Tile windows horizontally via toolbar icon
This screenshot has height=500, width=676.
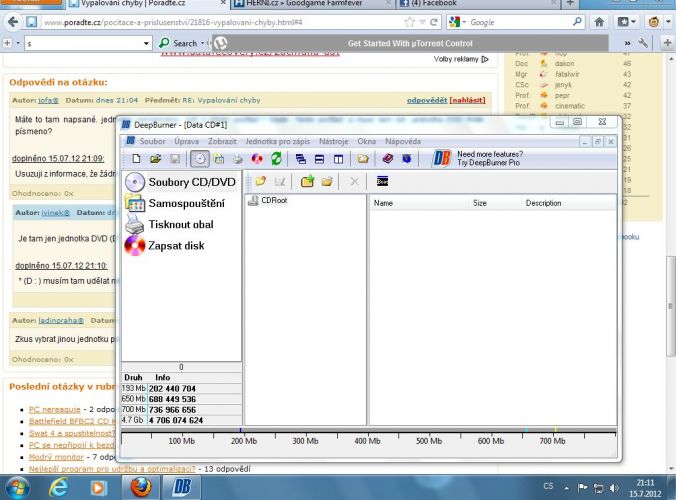(319, 159)
